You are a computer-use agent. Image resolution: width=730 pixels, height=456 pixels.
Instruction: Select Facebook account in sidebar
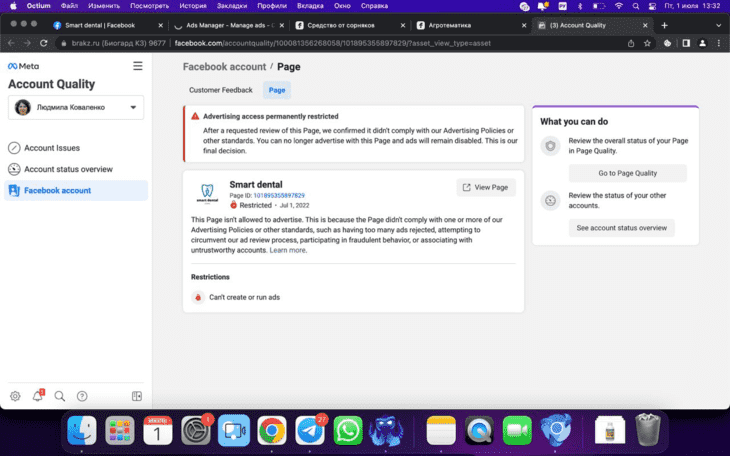tap(76, 191)
